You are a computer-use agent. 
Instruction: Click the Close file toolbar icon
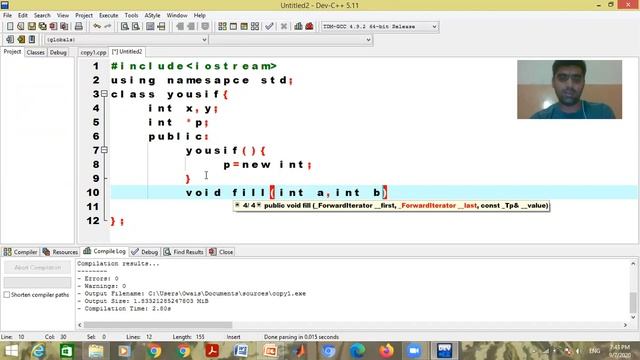[x=53, y=27]
